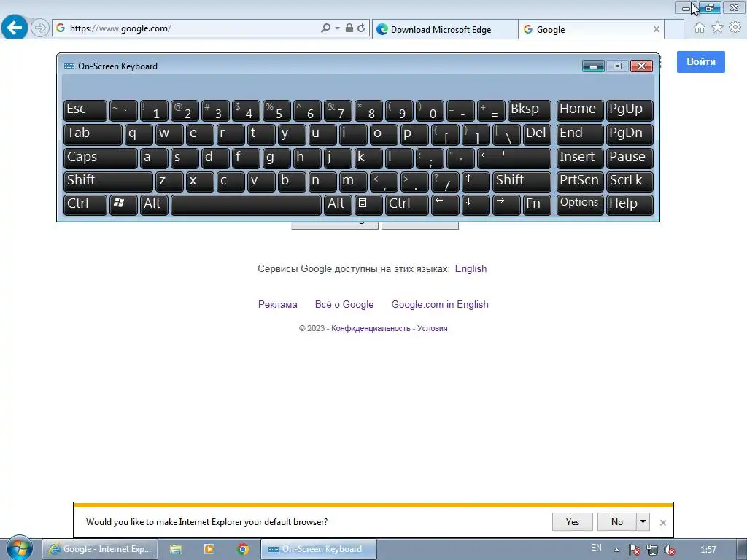
Task: Tap the up arrow key on the keyboard
Action: (x=476, y=182)
